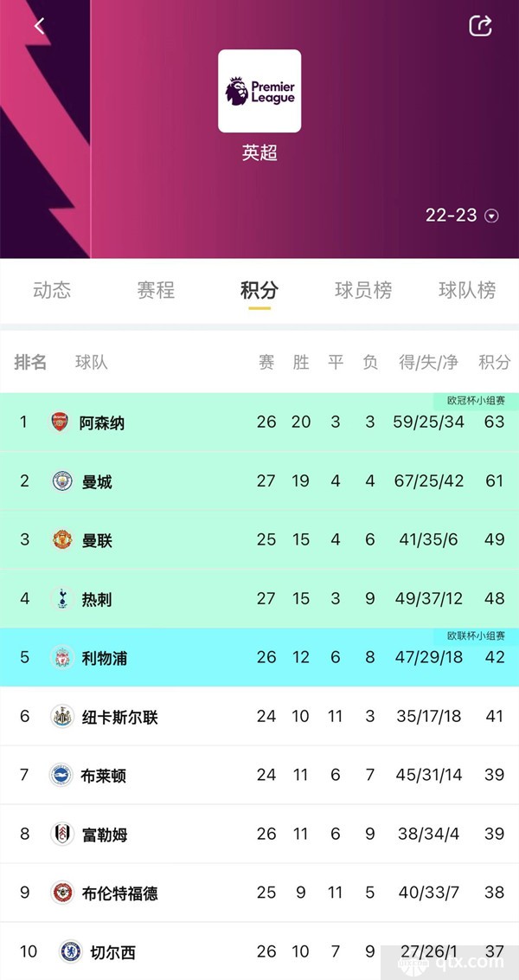Tap the 布伦特福德 team name
The height and width of the screenshot is (980, 519).
coord(120,893)
